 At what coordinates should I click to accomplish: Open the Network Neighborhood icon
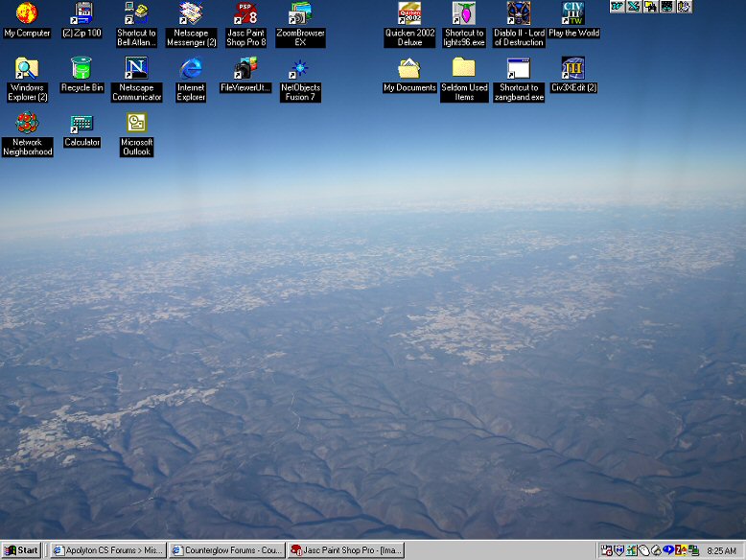(x=27, y=123)
